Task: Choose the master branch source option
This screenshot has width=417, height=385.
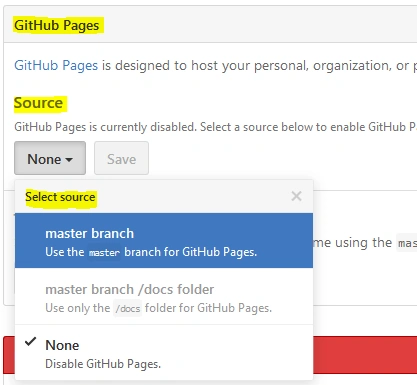Action: (164, 241)
